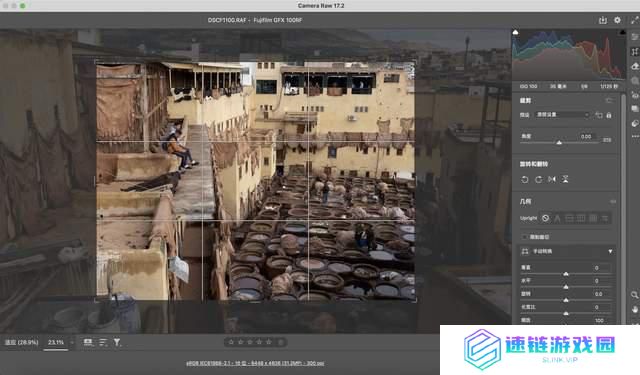
Task: Open the zoom level dropdown arrow
Action: (x=72, y=342)
